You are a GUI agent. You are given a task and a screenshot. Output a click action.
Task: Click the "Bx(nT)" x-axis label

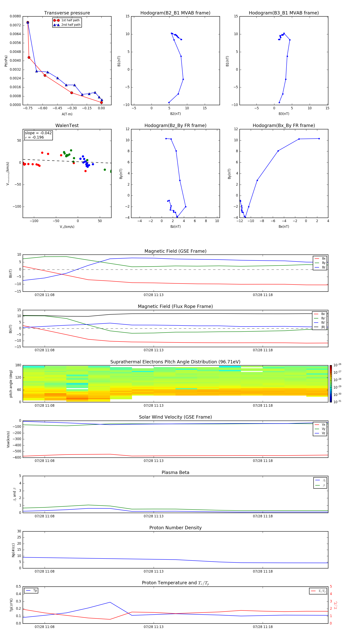pos(284,227)
